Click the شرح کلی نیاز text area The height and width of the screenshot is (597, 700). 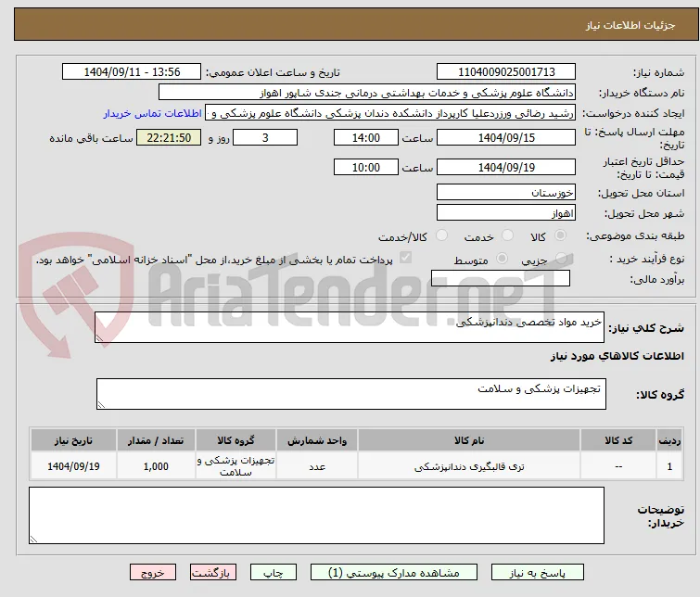pyautogui.click(x=350, y=327)
